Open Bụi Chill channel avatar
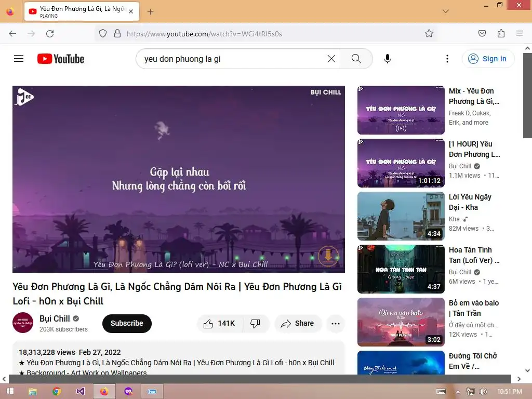Screen dimensions: 532x399 point(23,322)
